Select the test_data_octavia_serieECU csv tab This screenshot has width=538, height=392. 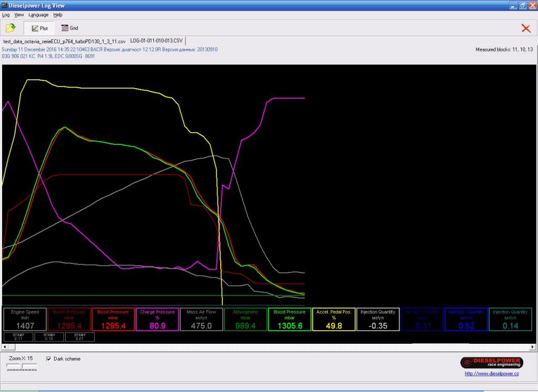pyautogui.click(x=64, y=41)
